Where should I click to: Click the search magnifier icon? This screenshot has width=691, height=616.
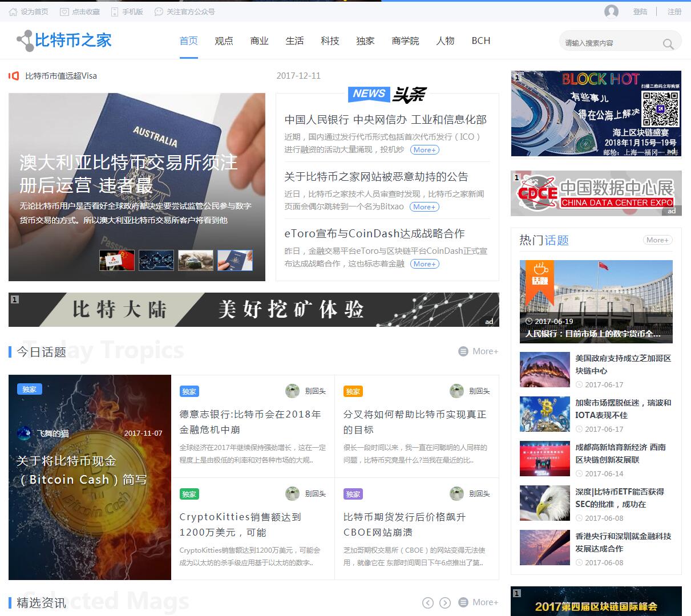(668, 44)
